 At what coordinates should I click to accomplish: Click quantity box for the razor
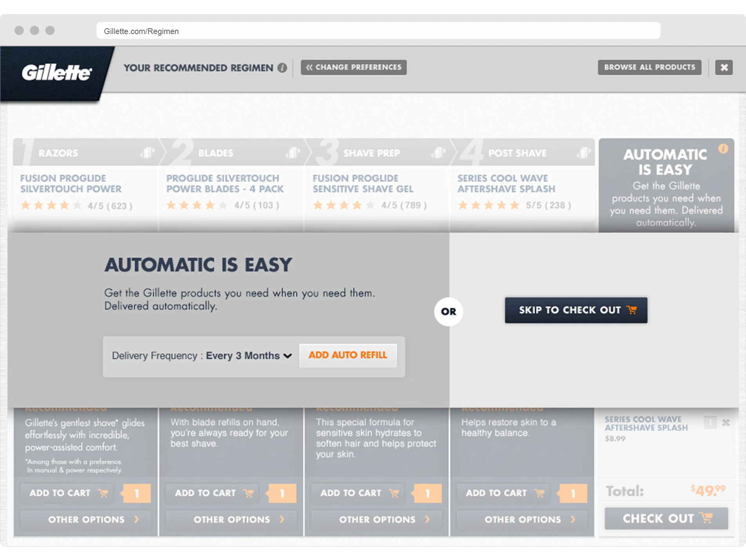(x=136, y=493)
